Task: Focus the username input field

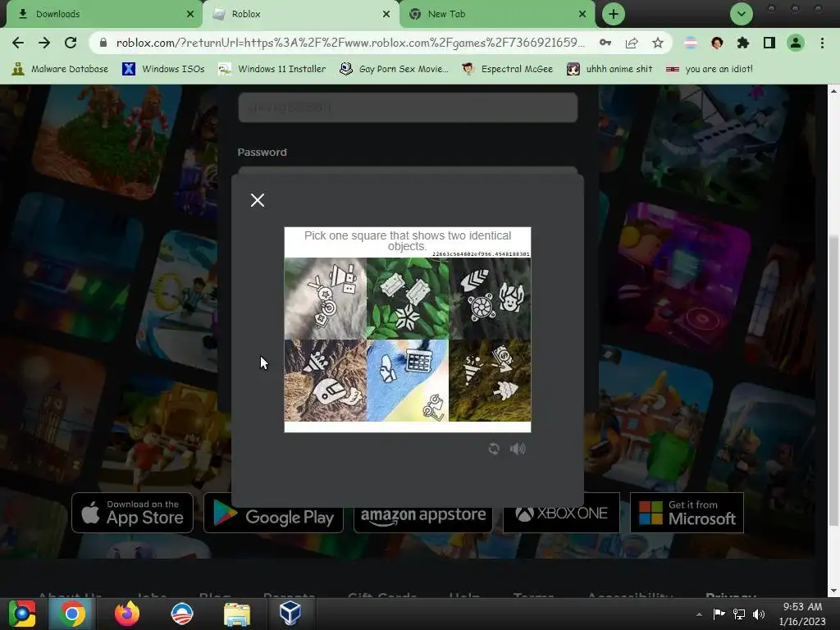Action: pos(408,107)
